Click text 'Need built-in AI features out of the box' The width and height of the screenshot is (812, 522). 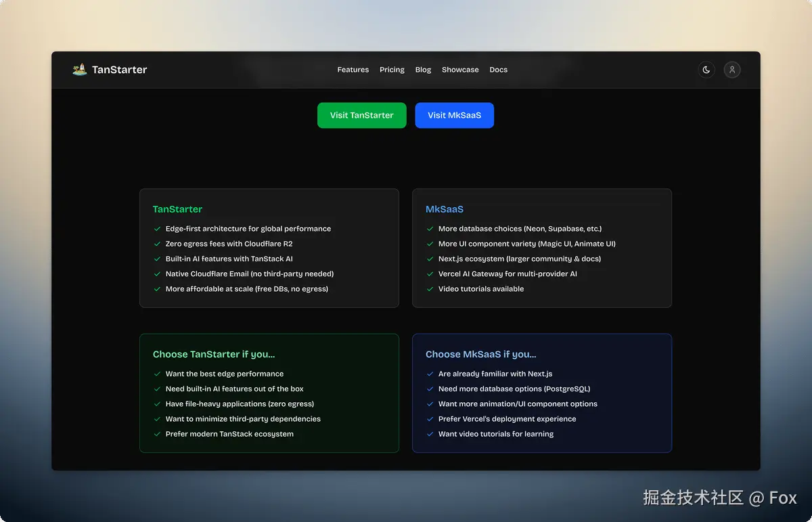235,389
